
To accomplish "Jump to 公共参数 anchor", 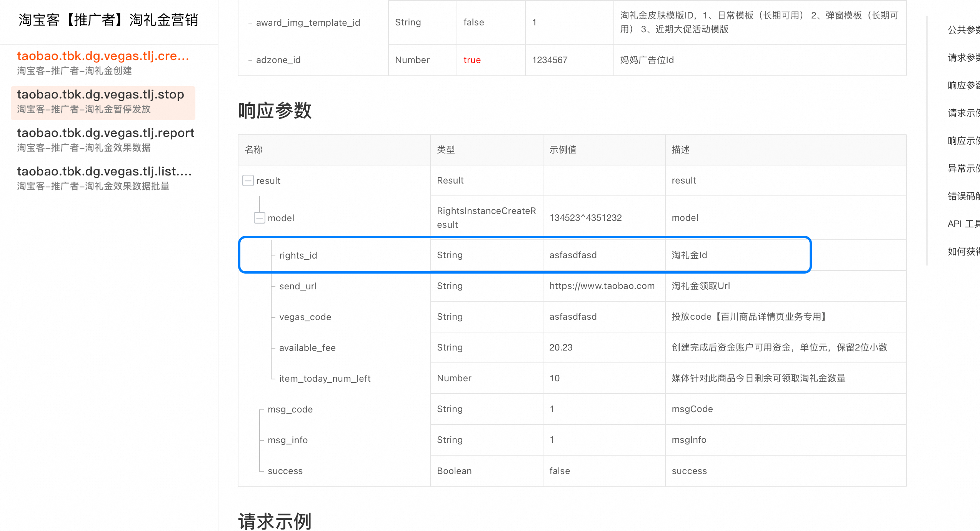I will pos(963,30).
